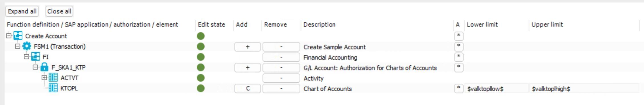Click the Description column header
644x105 pixels.
point(319,24)
